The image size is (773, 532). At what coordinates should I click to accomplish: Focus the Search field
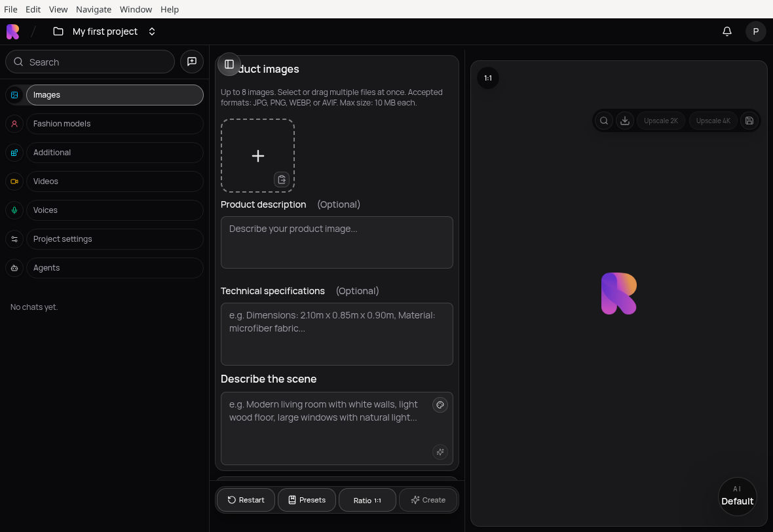pos(90,62)
